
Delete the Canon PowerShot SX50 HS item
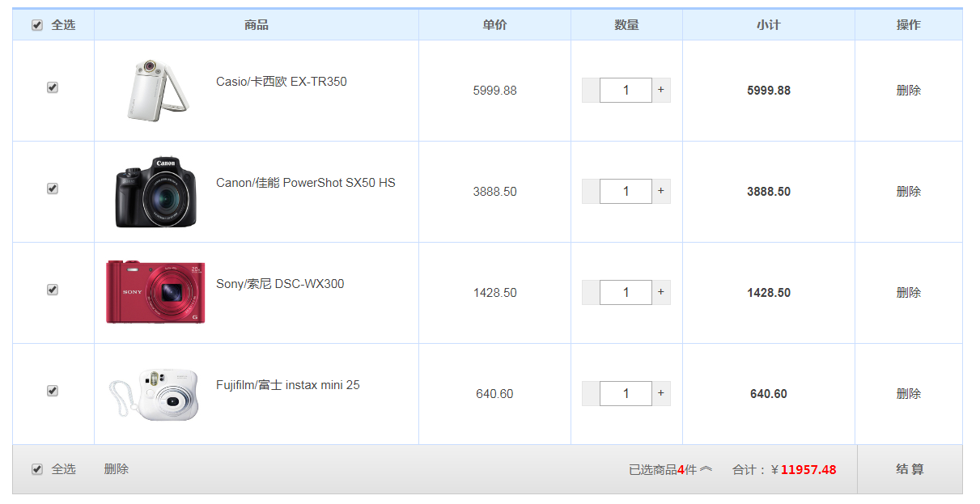pos(908,192)
